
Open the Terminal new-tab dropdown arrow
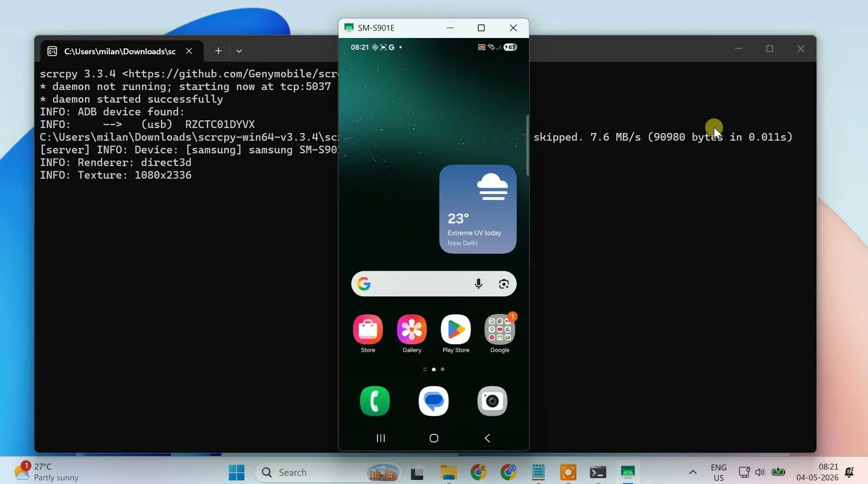[x=239, y=51]
